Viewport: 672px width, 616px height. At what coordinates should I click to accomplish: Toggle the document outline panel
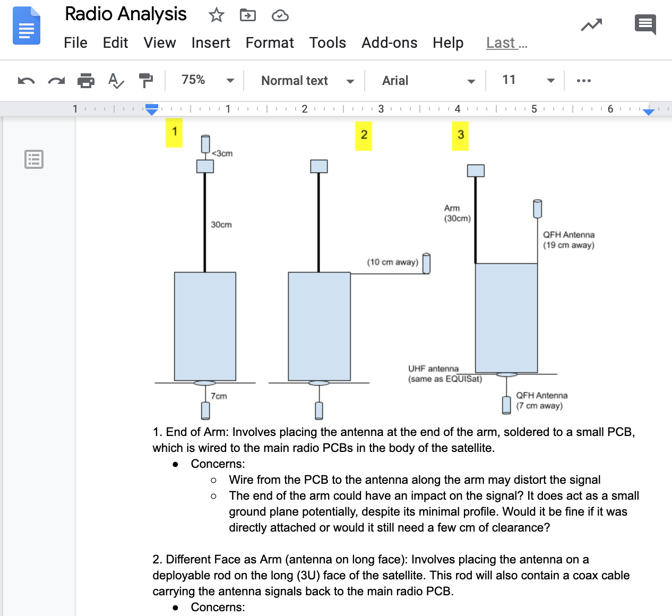click(x=34, y=159)
